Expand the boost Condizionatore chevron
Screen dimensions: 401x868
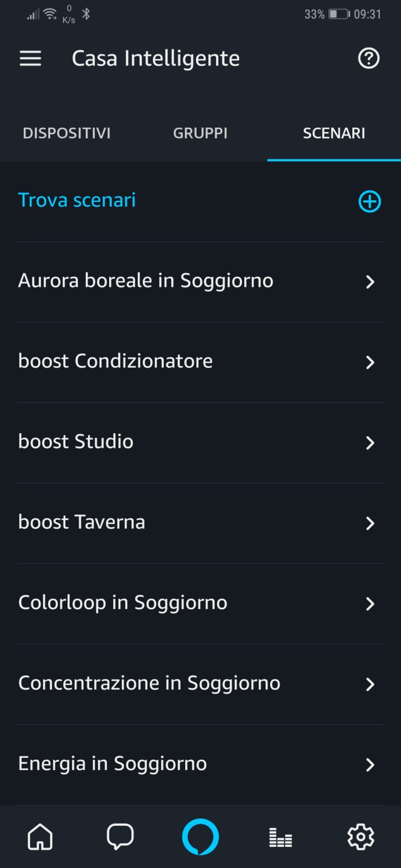370,362
